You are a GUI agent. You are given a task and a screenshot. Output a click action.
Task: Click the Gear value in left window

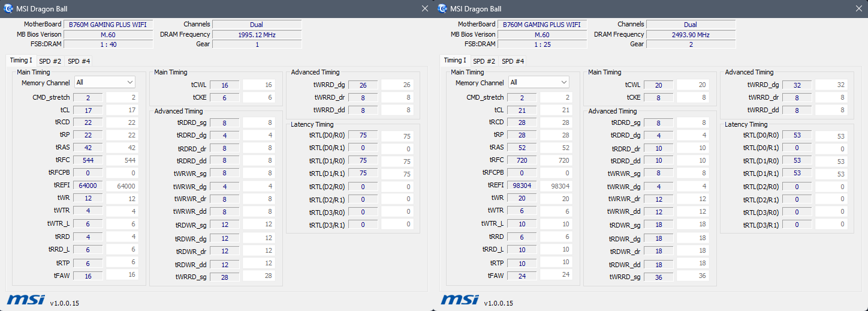257,44
